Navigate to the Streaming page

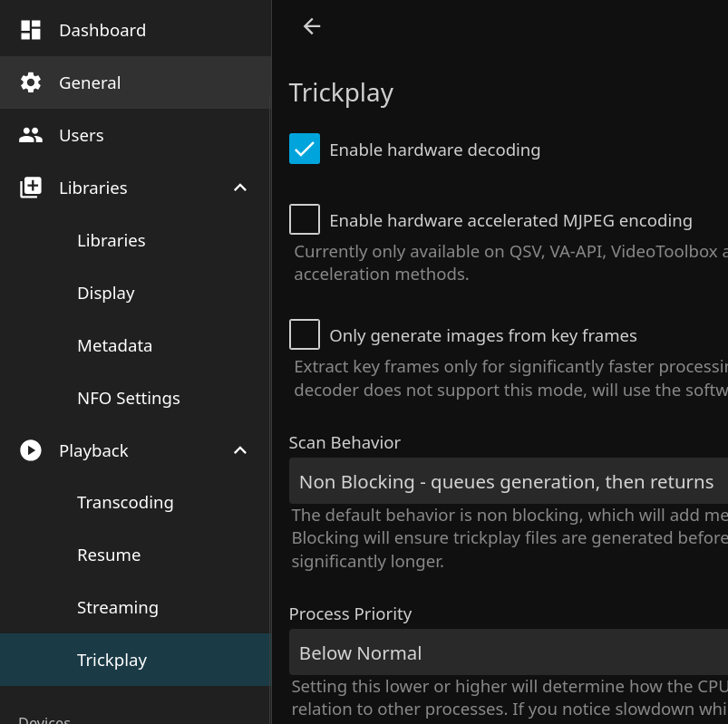click(117, 607)
